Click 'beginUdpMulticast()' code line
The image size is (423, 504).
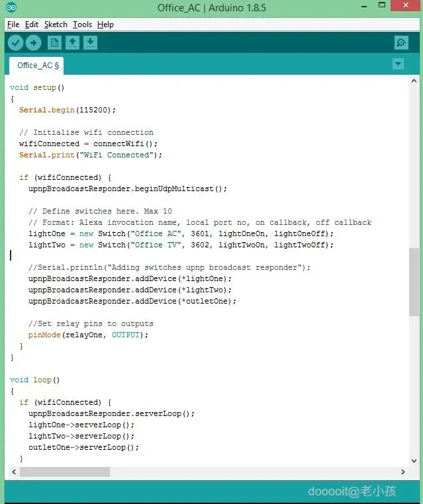pyautogui.click(x=128, y=189)
